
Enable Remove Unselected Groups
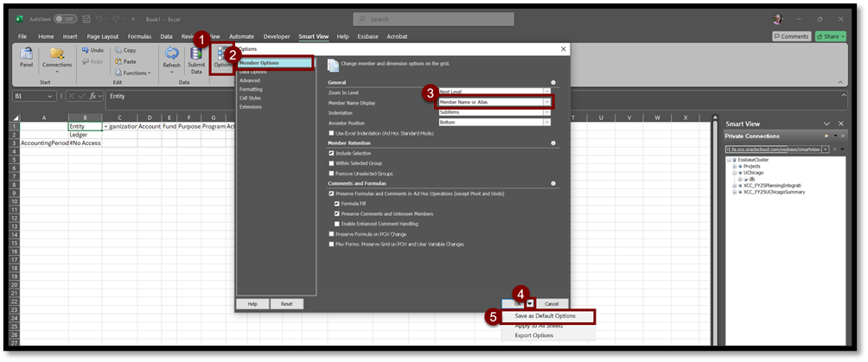coord(331,174)
